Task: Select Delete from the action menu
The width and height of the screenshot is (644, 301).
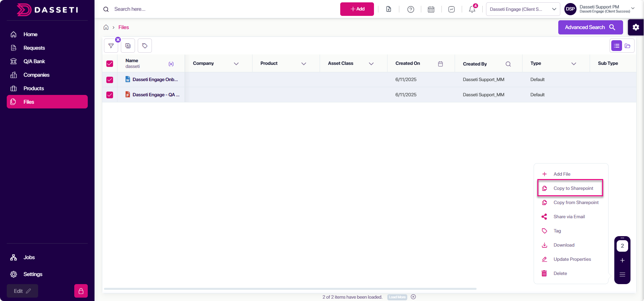Action: coord(571,273)
